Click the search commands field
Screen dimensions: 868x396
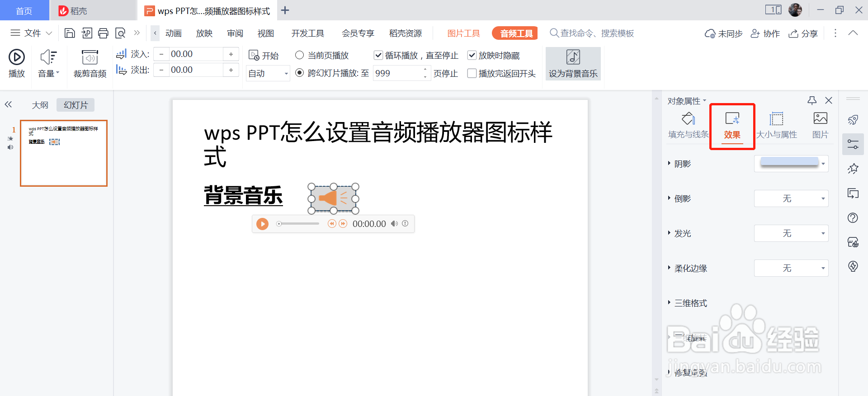[x=592, y=33]
